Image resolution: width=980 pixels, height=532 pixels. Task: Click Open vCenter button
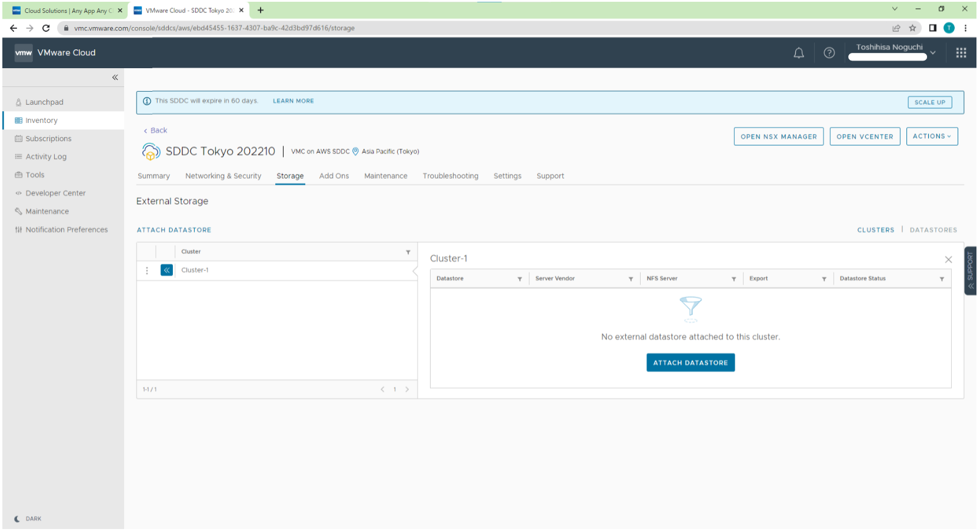pos(865,137)
